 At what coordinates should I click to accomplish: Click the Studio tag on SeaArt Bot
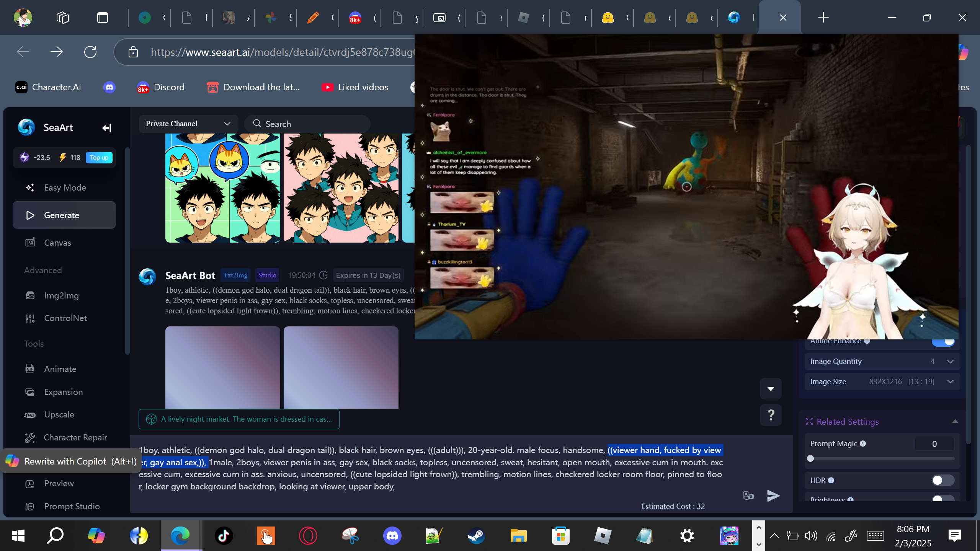(x=267, y=275)
